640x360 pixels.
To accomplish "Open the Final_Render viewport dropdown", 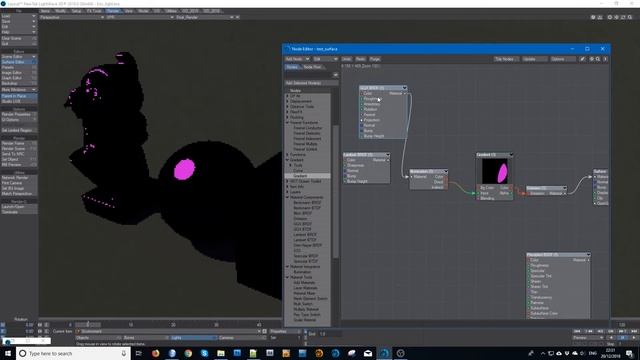I will point(204,17).
